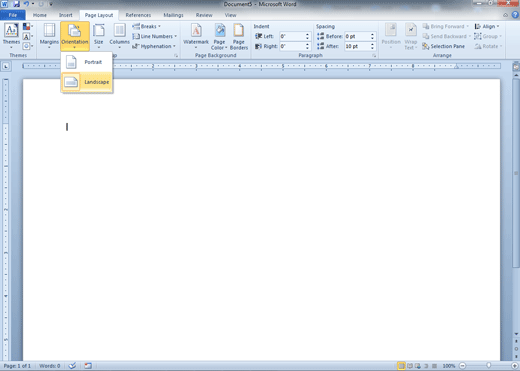Switch to the References tab

pyautogui.click(x=138, y=15)
